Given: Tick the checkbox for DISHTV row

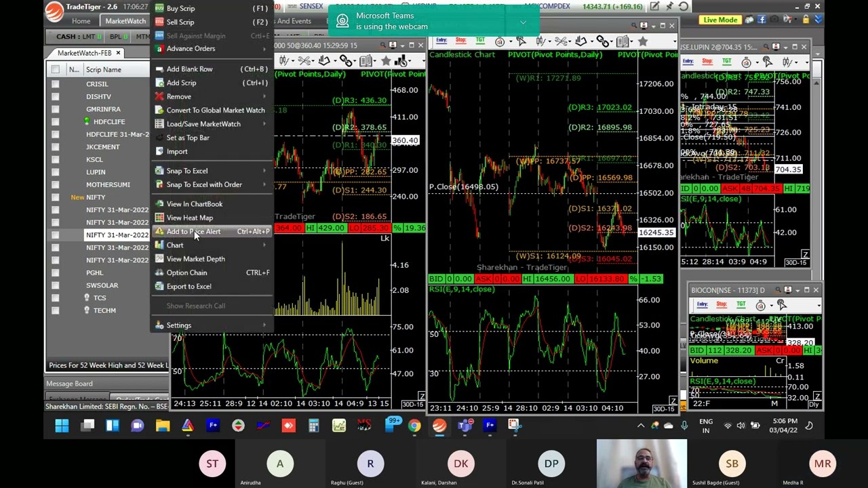Looking at the screenshot, I should pyautogui.click(x=56, y=96).
